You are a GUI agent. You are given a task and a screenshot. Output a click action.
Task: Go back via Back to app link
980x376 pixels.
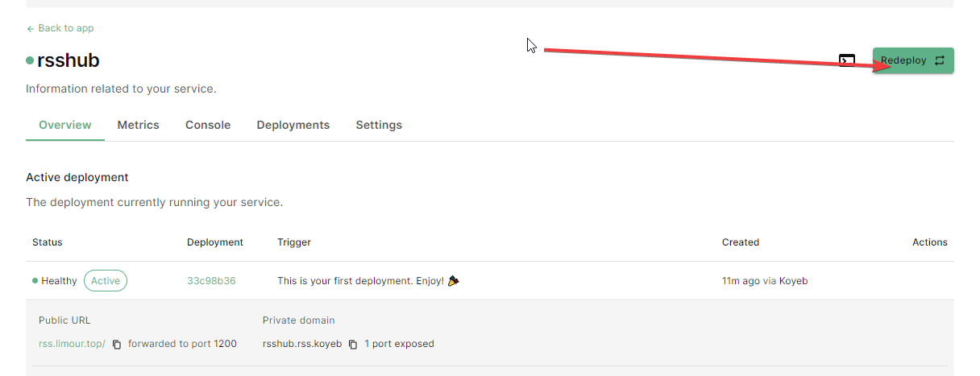[60, 28]
